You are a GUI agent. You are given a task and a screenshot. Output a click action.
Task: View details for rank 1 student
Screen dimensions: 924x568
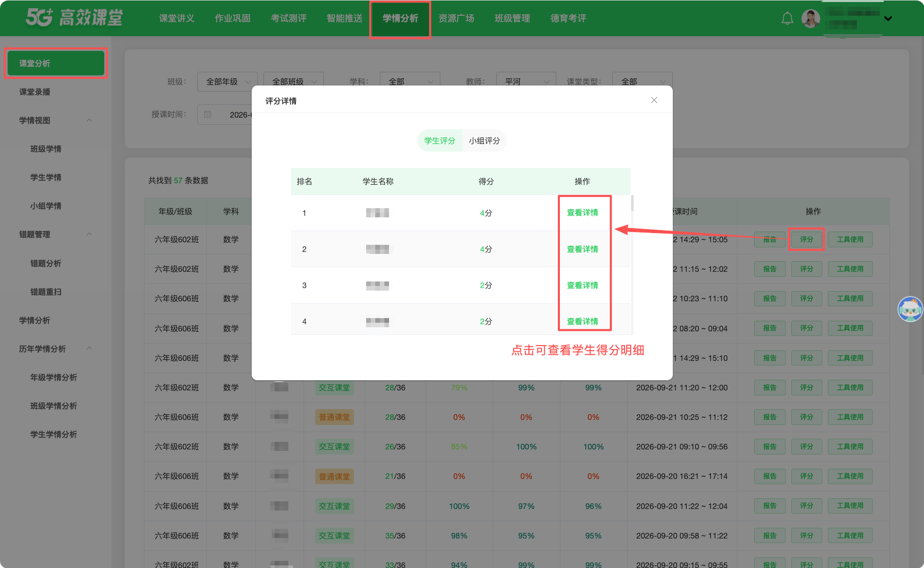(x=582, y=213)
